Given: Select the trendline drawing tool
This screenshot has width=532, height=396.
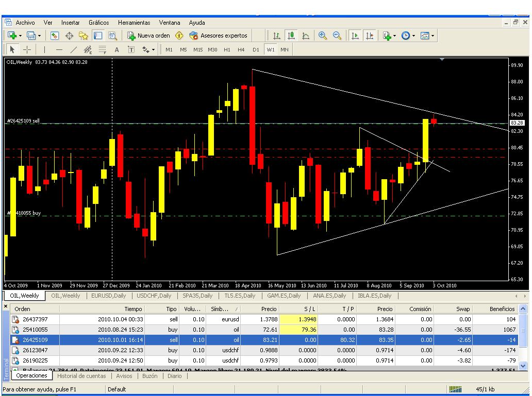Looking at the screenshot, I should coord(73,49).
